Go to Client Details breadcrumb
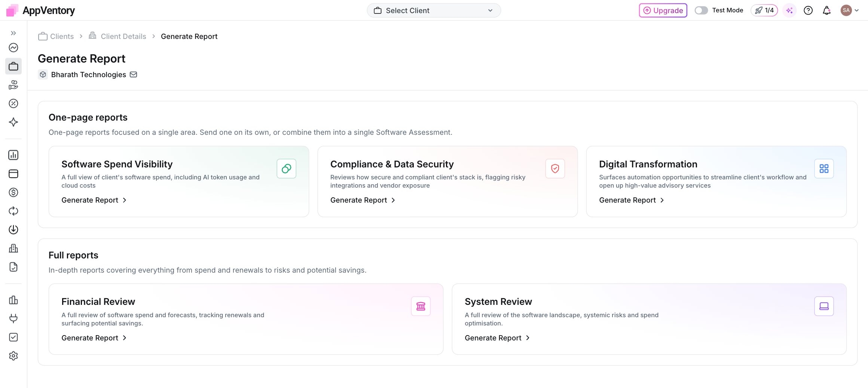 (x=117, y=36)
